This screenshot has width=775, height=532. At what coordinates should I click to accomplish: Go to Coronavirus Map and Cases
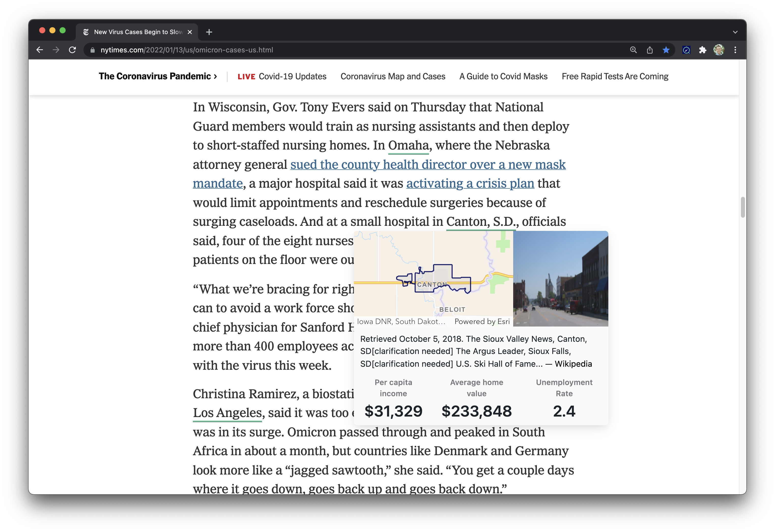point(393,76)
